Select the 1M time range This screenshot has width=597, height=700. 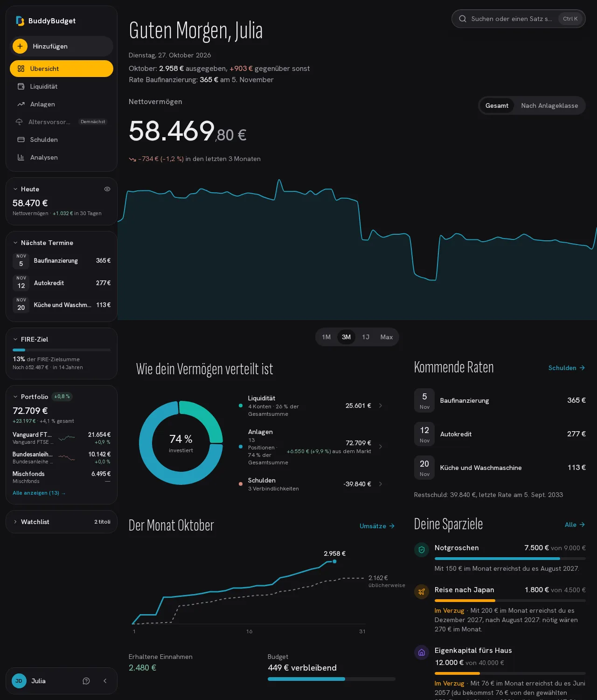tap(326, 337)
